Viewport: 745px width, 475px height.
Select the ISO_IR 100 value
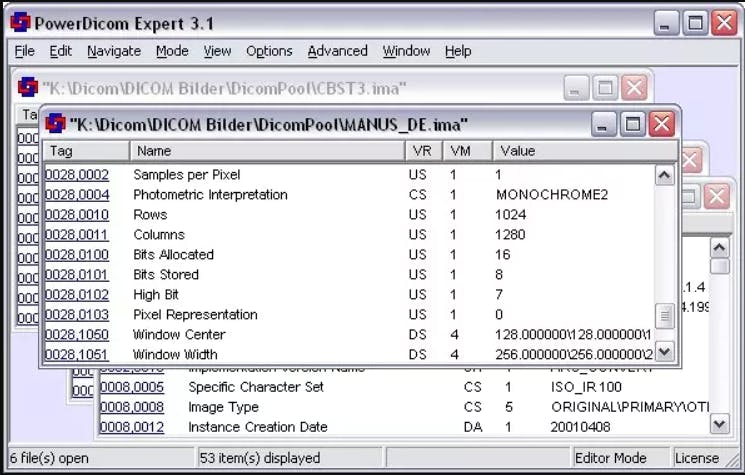[x=586, y=387]
